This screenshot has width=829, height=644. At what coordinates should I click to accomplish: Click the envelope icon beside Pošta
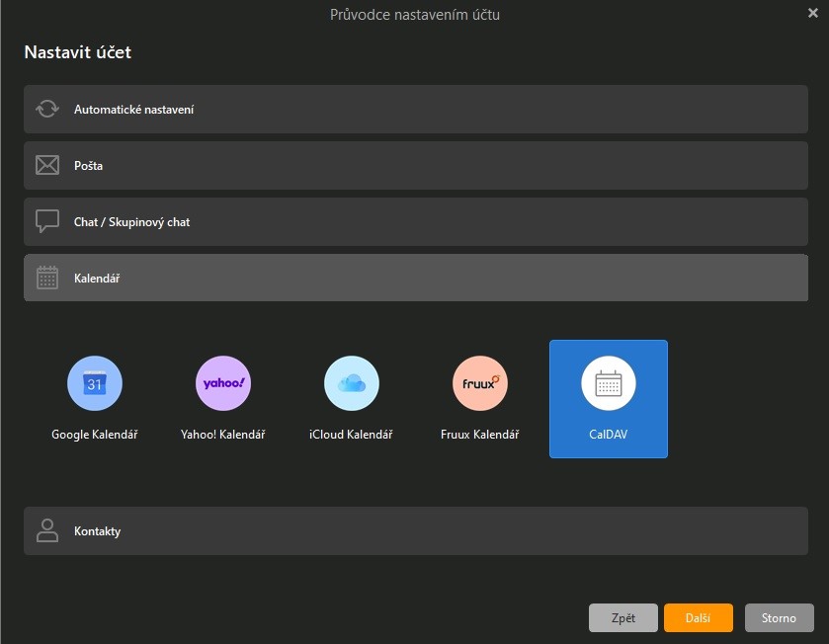(x=47, y=165)
